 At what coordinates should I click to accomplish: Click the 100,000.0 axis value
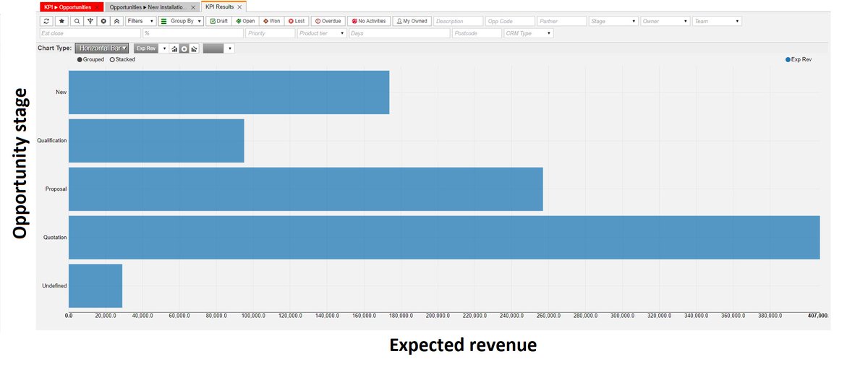(x=253, y=316)
